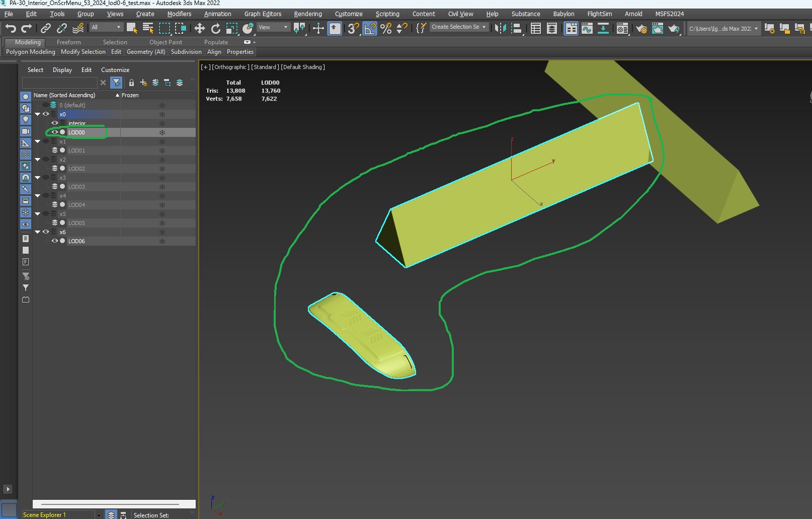Collapse the x0 layer tree node
The height and width of the screenshot is (519, 812).
pyautogui.click(x=38, y=114)
